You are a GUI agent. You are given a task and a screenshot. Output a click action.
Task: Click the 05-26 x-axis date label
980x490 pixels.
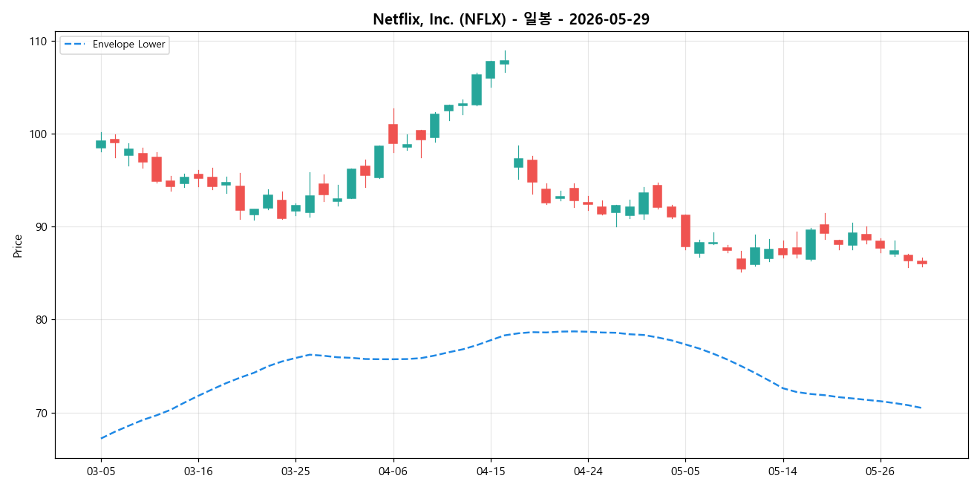(880, 471)
